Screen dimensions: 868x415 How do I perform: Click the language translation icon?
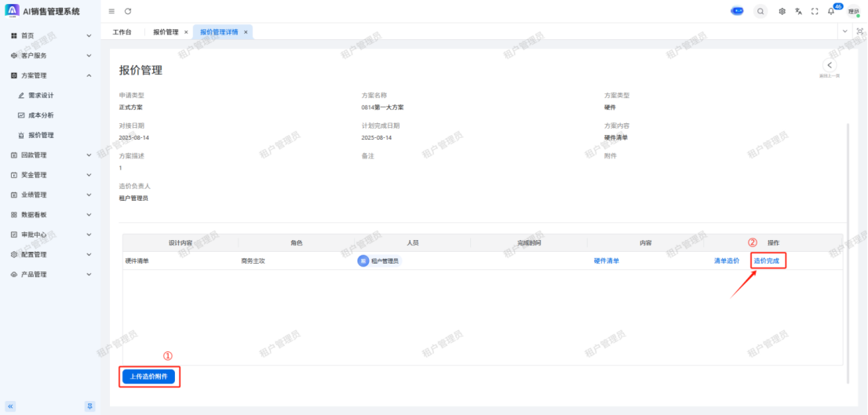click(x=798, y=11)
